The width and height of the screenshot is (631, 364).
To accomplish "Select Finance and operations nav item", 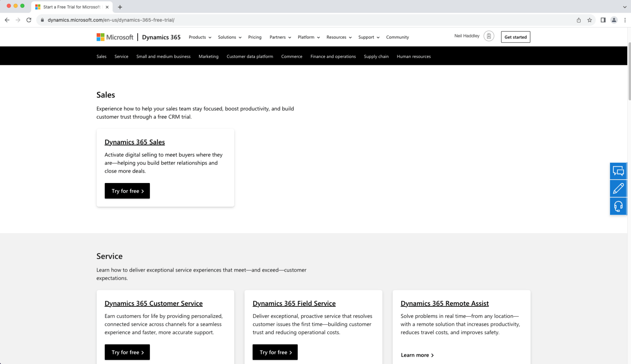I will pos(333,56).
